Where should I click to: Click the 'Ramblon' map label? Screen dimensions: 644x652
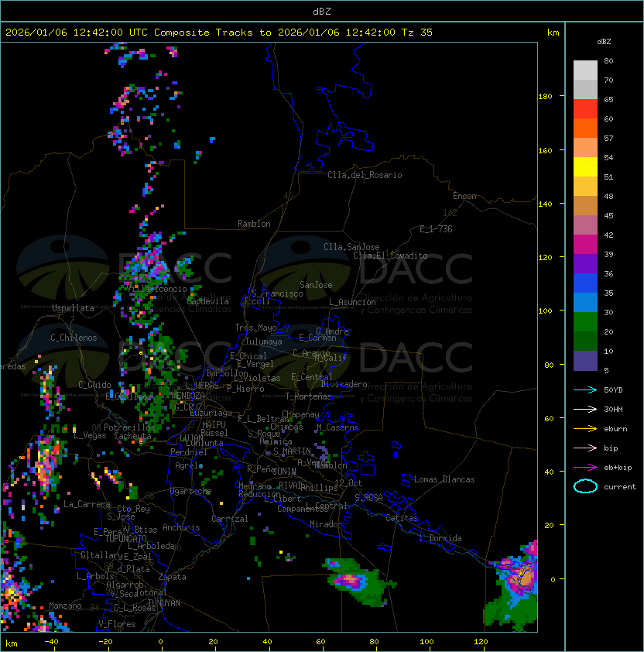pyautogui.click(x=254, y=224)
